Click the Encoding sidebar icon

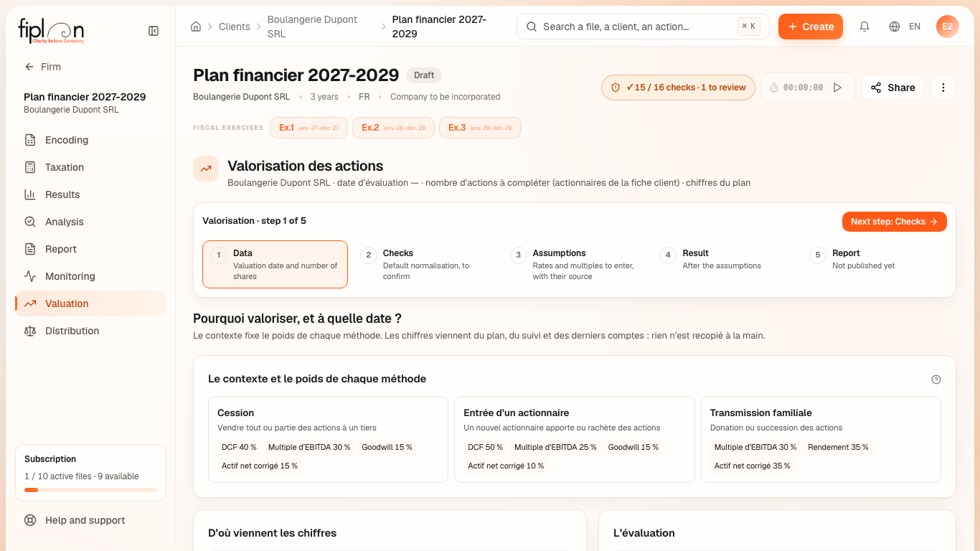tap(30, 140)
